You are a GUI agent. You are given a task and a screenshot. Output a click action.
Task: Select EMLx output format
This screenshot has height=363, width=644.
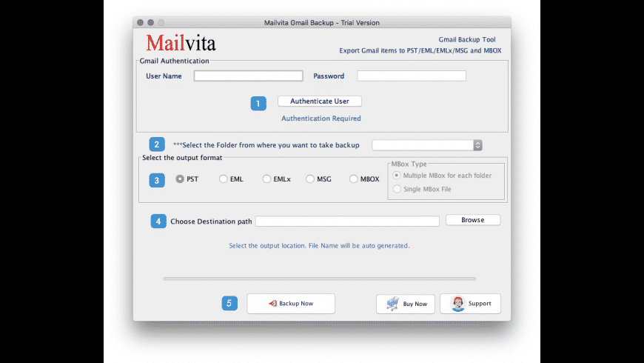pos(266,179)
